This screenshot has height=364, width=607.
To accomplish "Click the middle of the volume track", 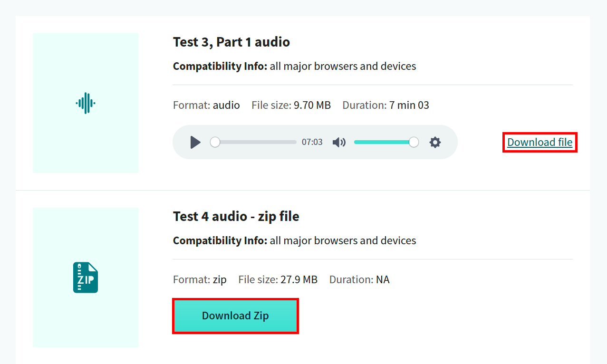I will pos(384,142).
